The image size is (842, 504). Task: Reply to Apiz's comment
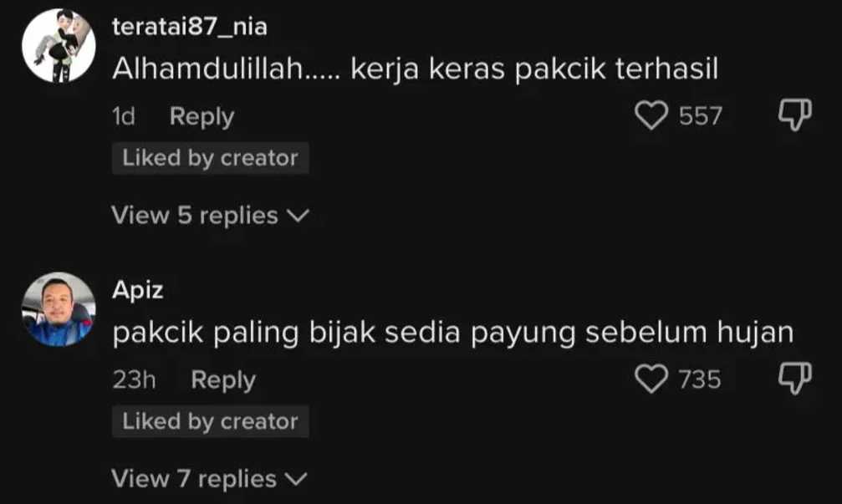(x=223, y=379)
